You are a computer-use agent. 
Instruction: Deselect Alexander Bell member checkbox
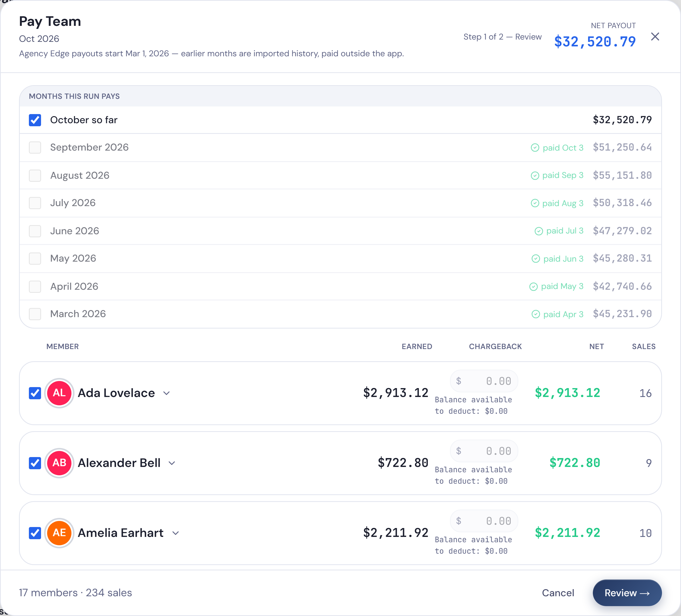(35, 463)
